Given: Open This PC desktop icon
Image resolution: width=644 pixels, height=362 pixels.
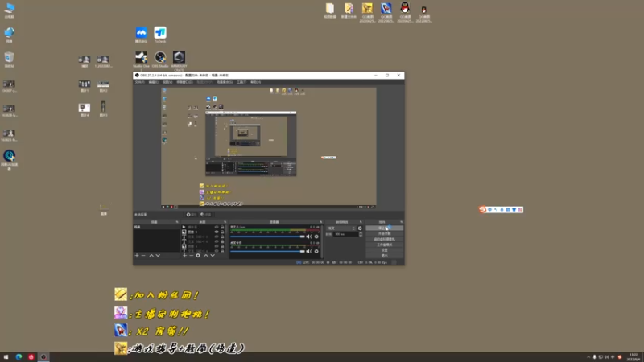Looking at the screenshot, I should pyautogui.click(x=9, y=10).
